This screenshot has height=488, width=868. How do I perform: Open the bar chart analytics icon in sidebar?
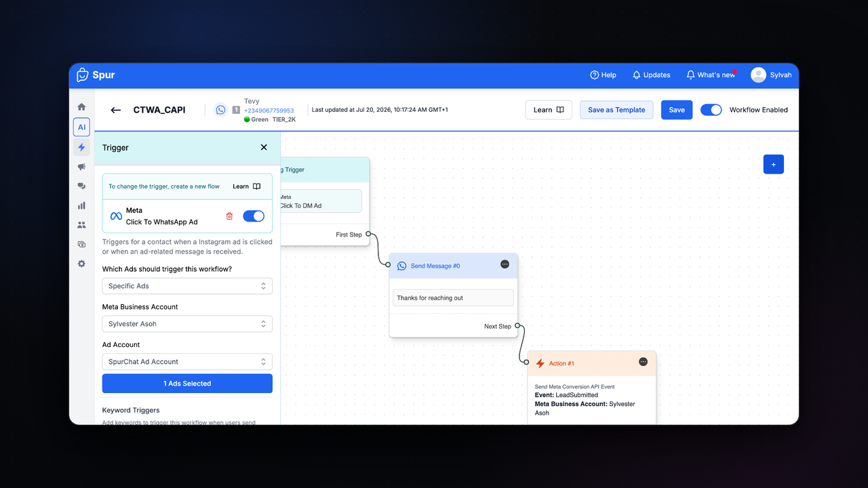pos(81,205)
